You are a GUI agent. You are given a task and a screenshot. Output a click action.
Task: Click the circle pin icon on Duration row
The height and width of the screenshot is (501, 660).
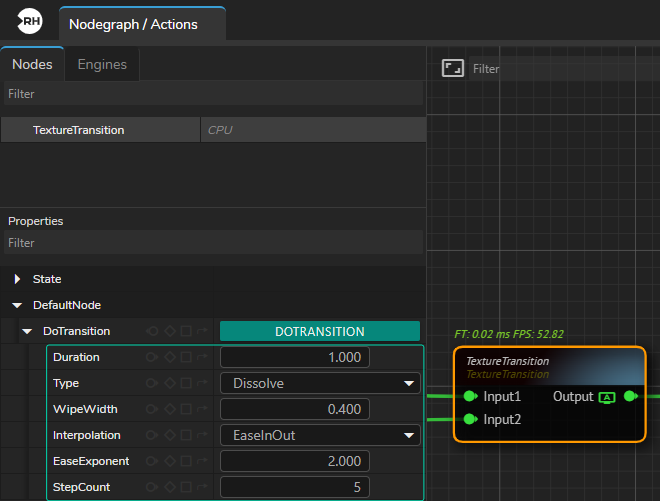152,357
